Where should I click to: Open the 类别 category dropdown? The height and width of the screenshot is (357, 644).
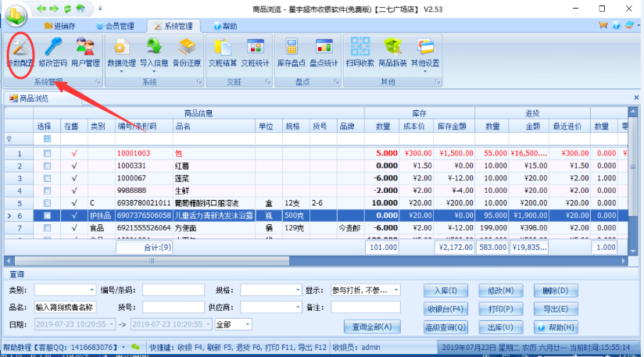91,290
